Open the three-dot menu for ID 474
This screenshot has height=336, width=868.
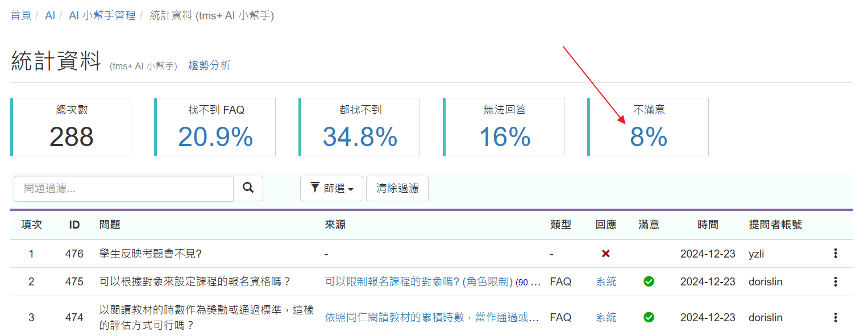coord(835,317)
